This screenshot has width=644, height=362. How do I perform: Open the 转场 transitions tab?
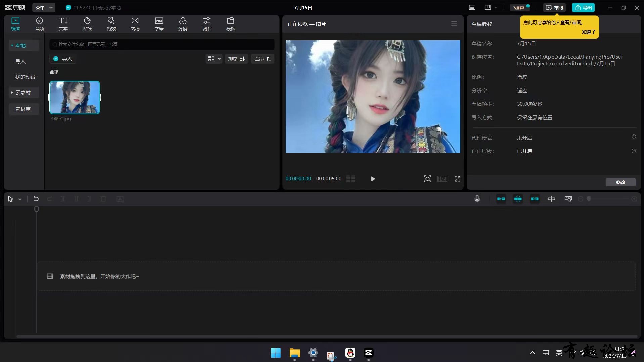(x=135, y=24)
